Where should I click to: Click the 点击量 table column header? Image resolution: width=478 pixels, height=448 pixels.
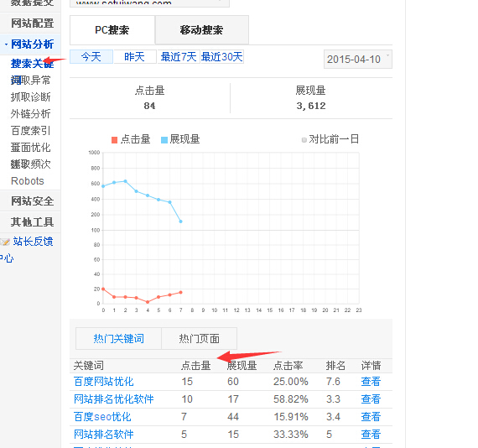click(196, 365)
